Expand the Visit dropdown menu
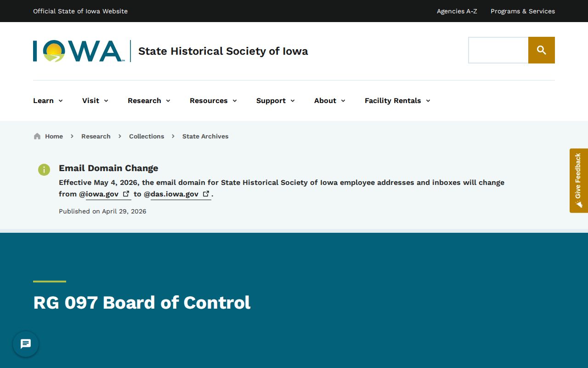588x368 pixels. click(x=95, y=101)
